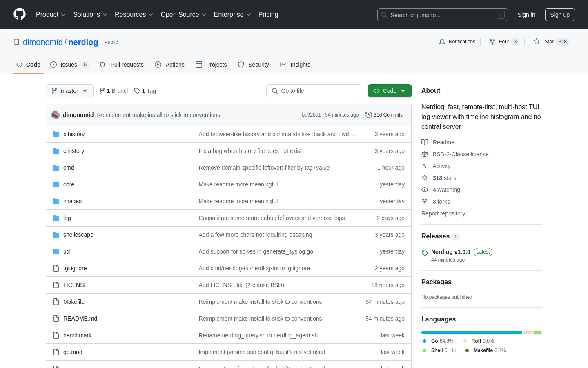Expand the Solutions menu
This screenshot has width=588, height=368.
click(x=90, y=15)
